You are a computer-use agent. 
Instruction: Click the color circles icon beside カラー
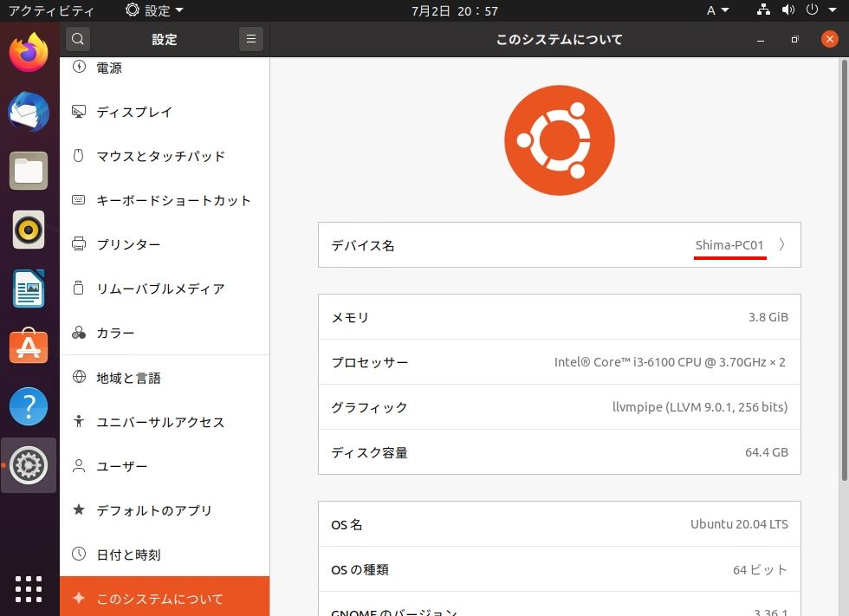(79, 333)
